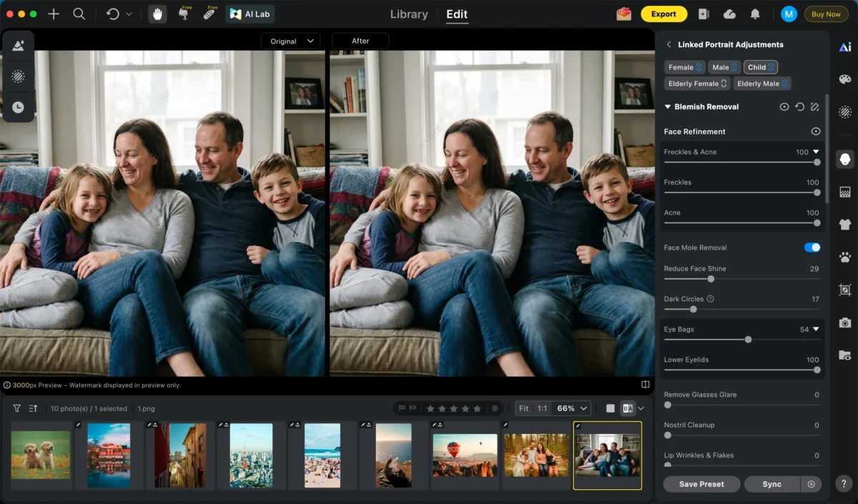Adjust the Reduce Face Shine slider
The height and width of the screenshot is (504, 858).
(710, 279)
